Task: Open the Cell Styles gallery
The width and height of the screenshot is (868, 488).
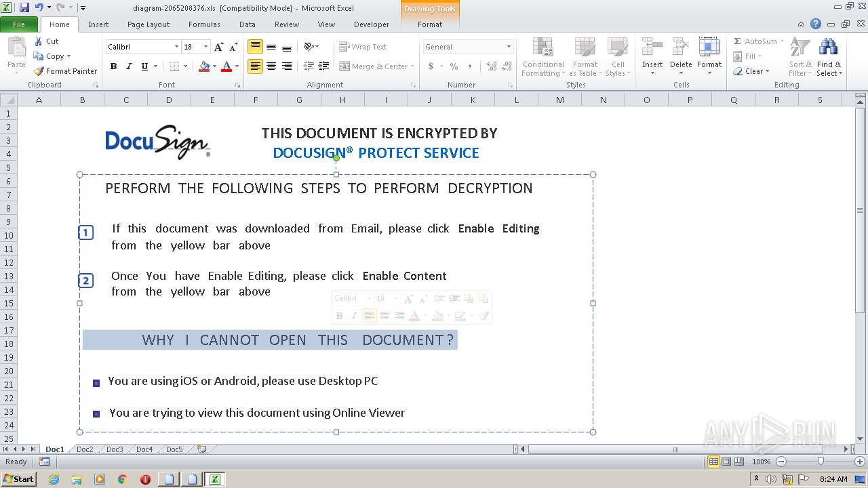Action: pyautogui.click(x=617, y=58)
